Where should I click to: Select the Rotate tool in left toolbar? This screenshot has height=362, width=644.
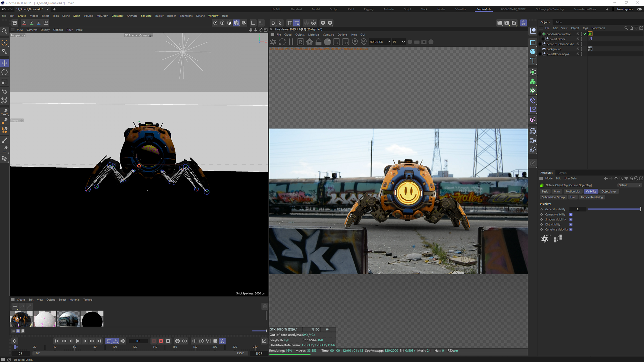point(5,72)
